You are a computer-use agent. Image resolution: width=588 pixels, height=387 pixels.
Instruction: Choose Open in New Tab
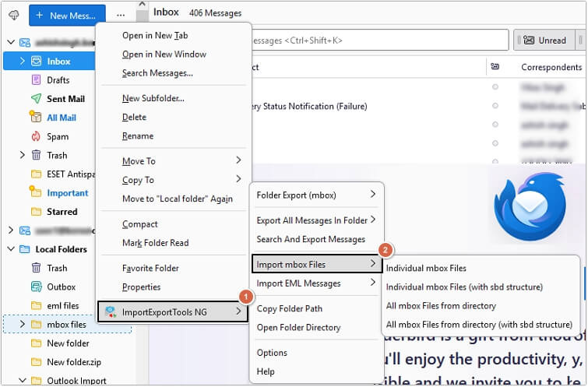[x=174, y=35]
